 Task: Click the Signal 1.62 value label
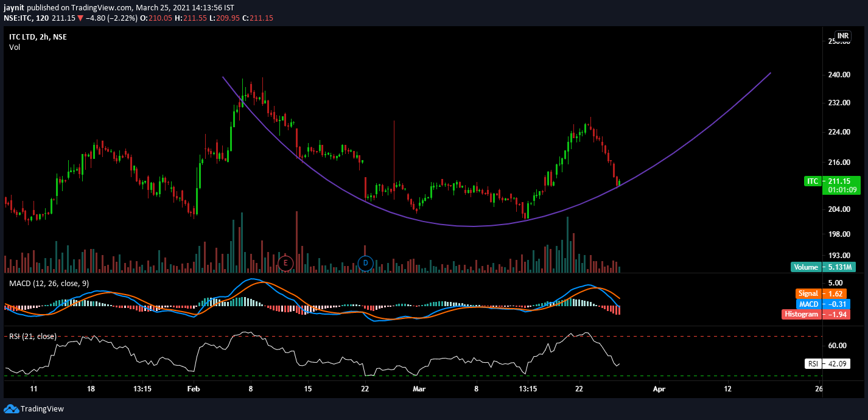coord(821,293)
